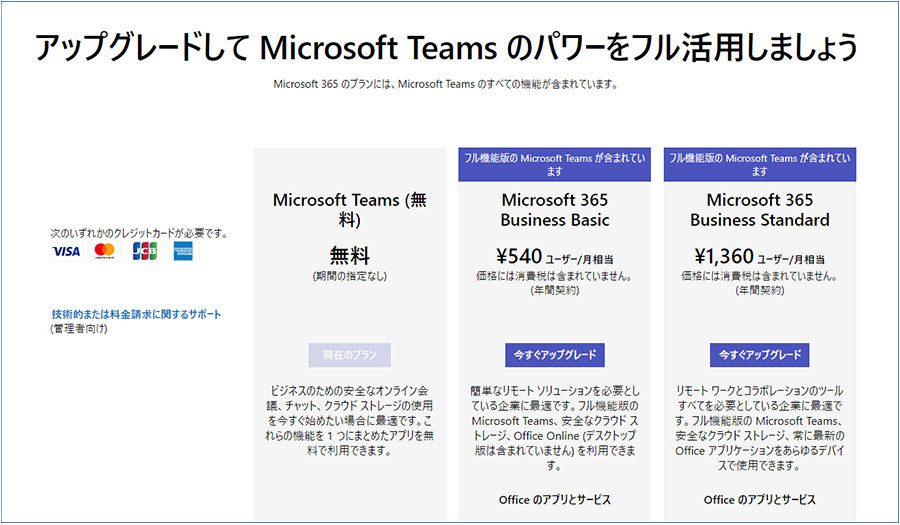Click the VISA credit card icon
Viewport: 900px width, 525px height.
[66, 251]
